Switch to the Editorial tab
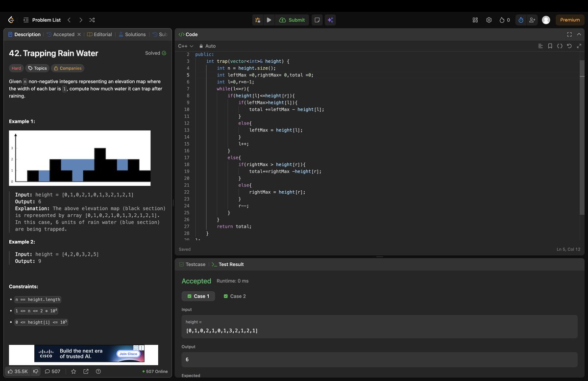 pyautogui.click(x=99, y=34)
